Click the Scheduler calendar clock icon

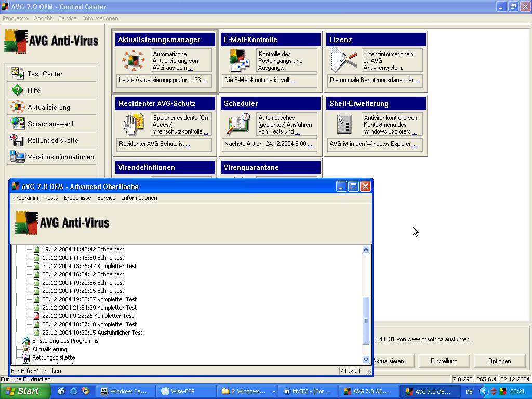click(239, 124)
